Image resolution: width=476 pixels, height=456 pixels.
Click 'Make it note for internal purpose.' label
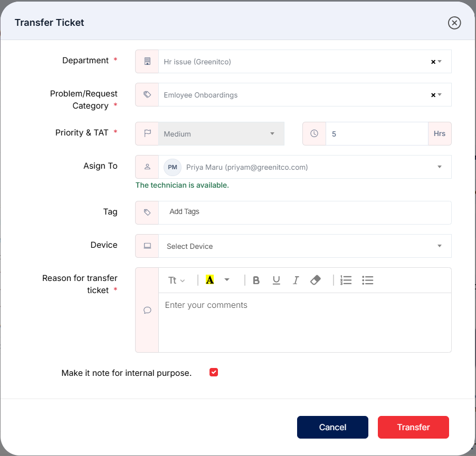pos(126,373)
